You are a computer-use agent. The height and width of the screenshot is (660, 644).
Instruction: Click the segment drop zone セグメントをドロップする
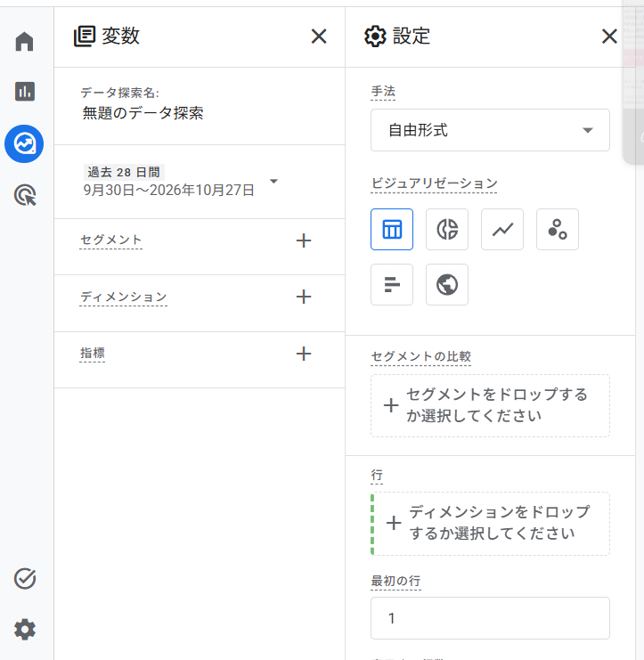click(x=490, y=405)
